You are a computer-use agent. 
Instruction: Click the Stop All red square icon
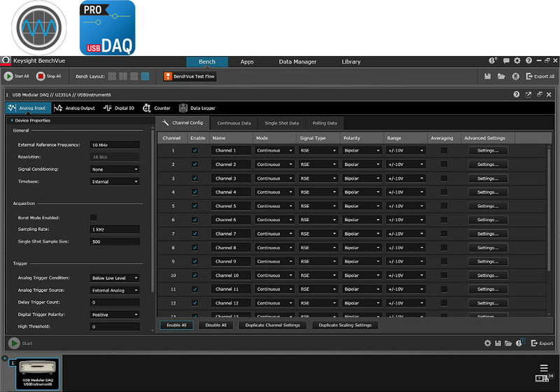[x=41, y=76]
